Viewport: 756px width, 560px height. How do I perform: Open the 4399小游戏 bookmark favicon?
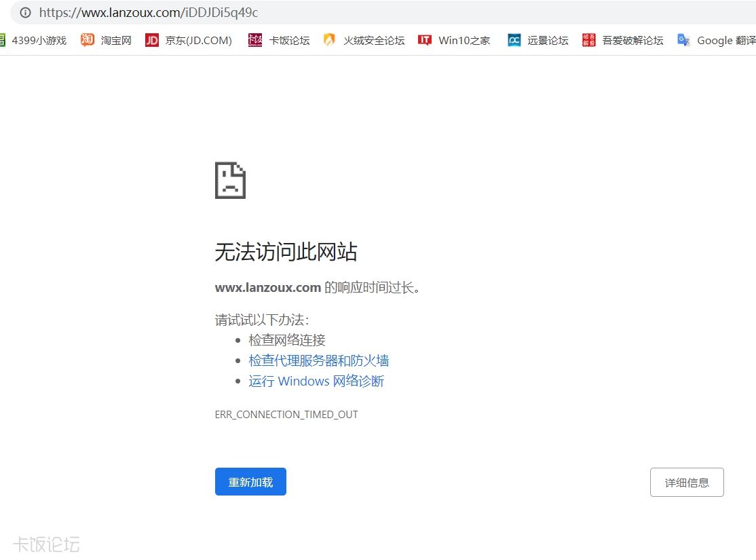pyautogui.click(x=3, y=40)
